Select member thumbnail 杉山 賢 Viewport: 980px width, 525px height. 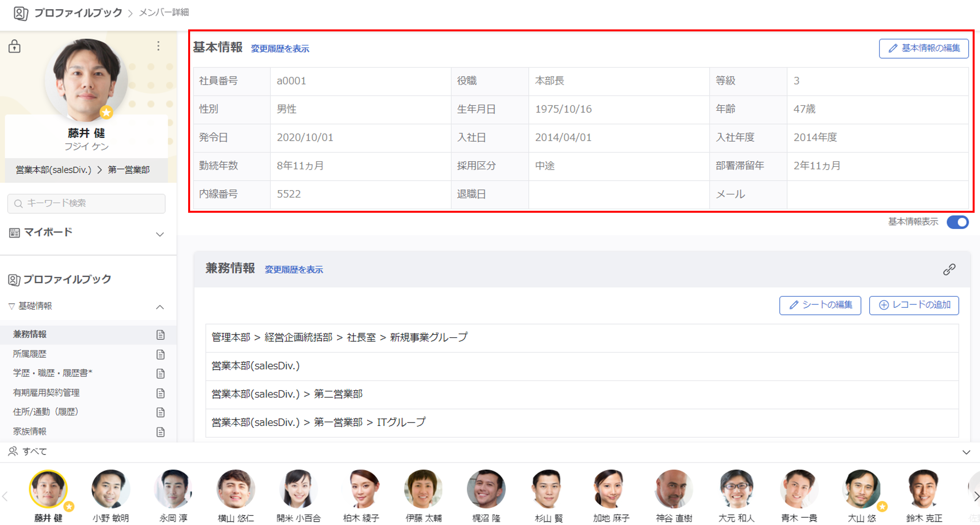click(549, 489)
